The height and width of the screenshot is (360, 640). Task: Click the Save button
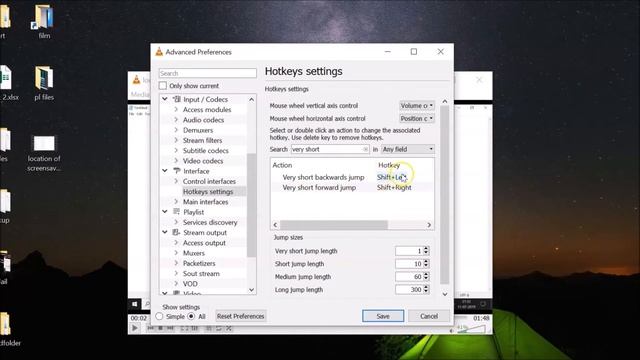click(x=383, y=316)
